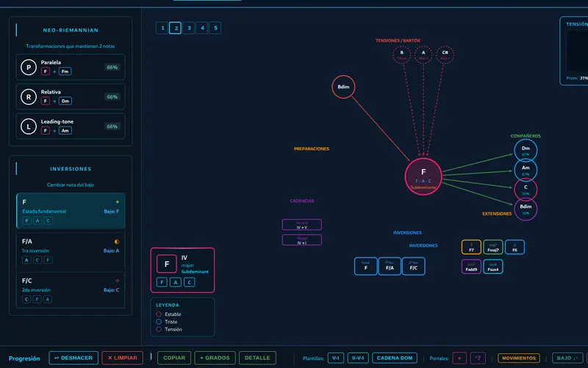The width and height of the screenshot is (588, 368).
Task: Select the Dm companion node
Action: tap(526, 151)
